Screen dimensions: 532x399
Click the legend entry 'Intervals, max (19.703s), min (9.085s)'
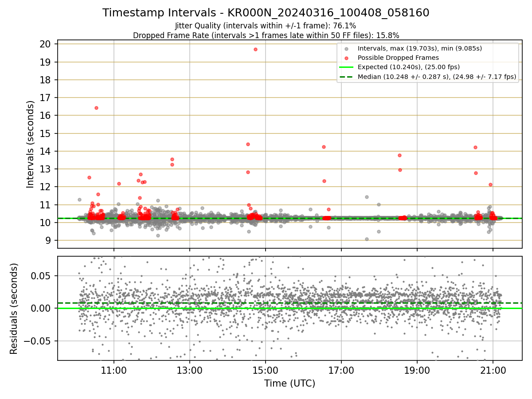419,48
